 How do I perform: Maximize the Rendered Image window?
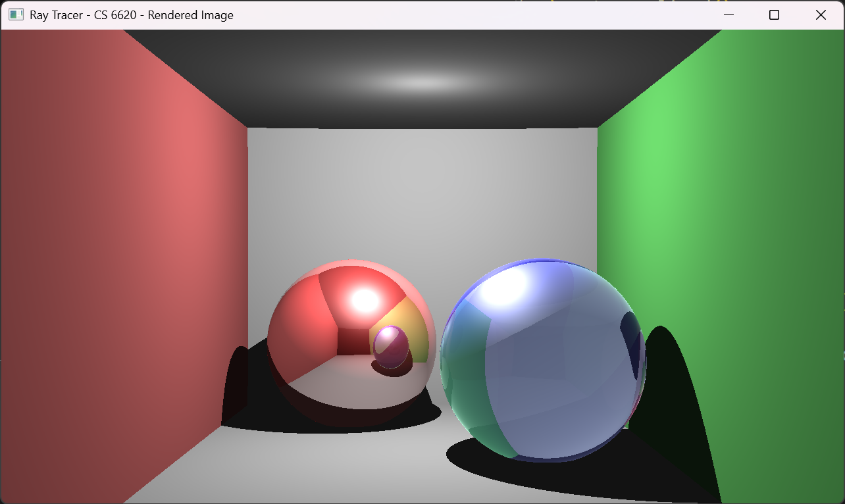coord(774,14)
